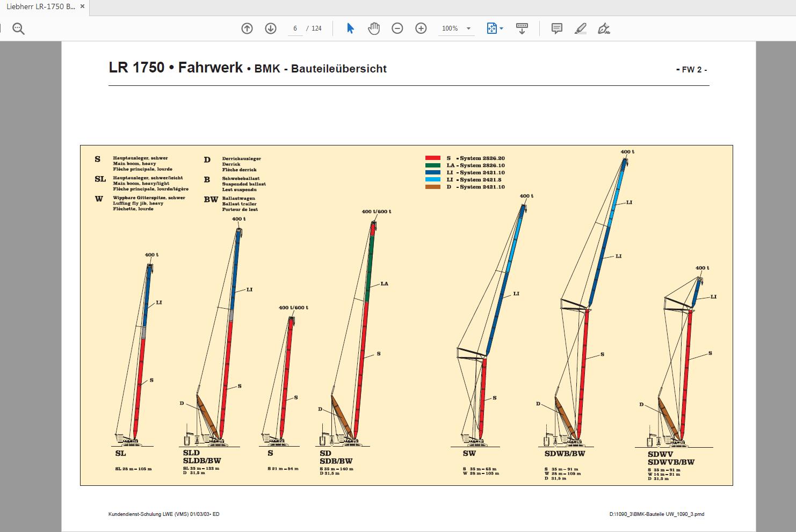Click the 'SLDB/BW' crane configuration label
Screen dimensions: 796x532
(x=202, y=461)
